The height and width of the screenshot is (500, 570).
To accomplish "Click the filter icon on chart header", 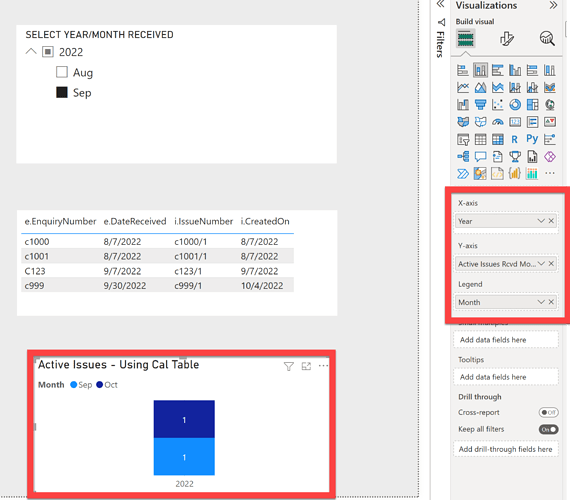I will pyautogui.click(x=289, y=366).
